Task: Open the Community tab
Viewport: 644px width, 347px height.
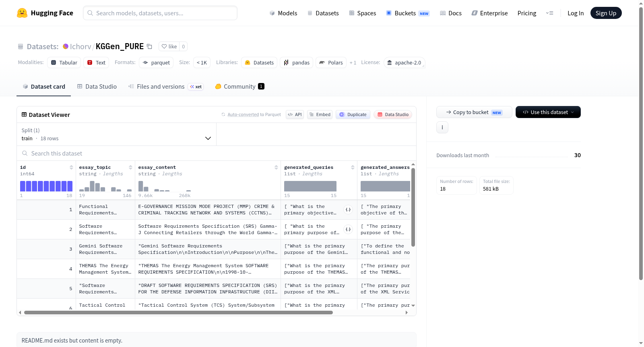Action: 239,87
